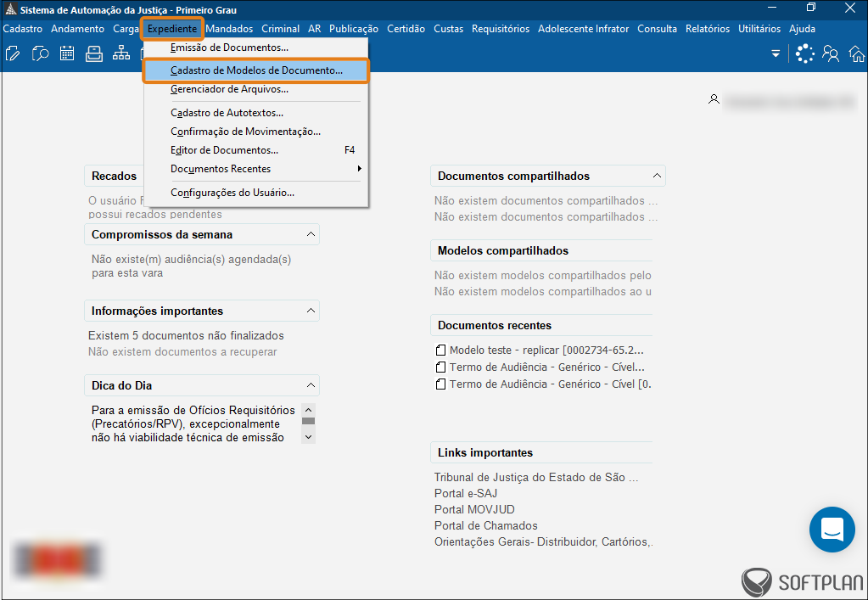The height and width of the screenshot is (600, 868).
Task: Click the dotted circle loading icon
Action: click(x=805, y=53)
